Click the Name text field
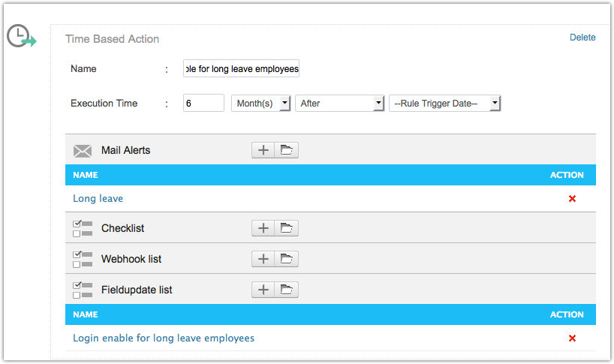Image resolution: width=614 pixels, height=364 pixels. pyautogui.click(x=241, y=69)
